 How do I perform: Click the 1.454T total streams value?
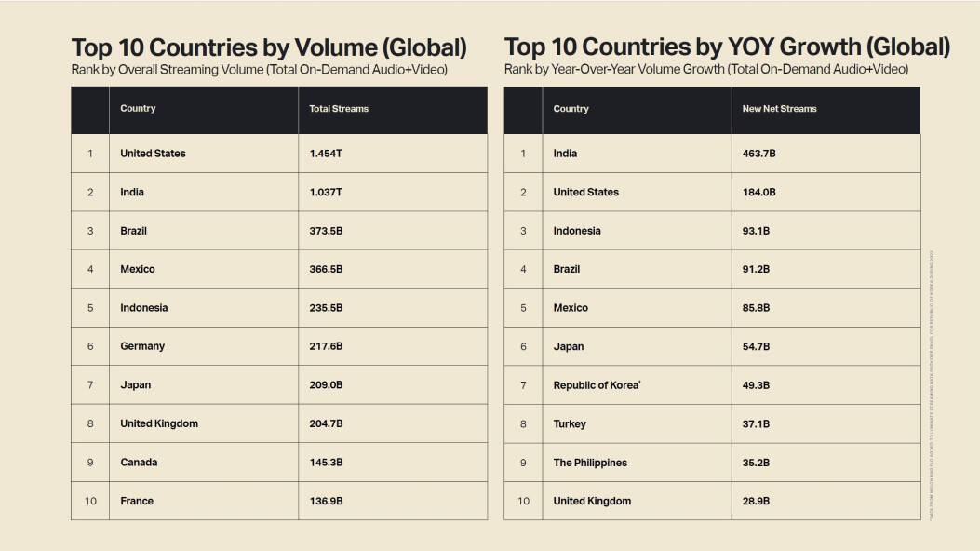coord(326,154)
